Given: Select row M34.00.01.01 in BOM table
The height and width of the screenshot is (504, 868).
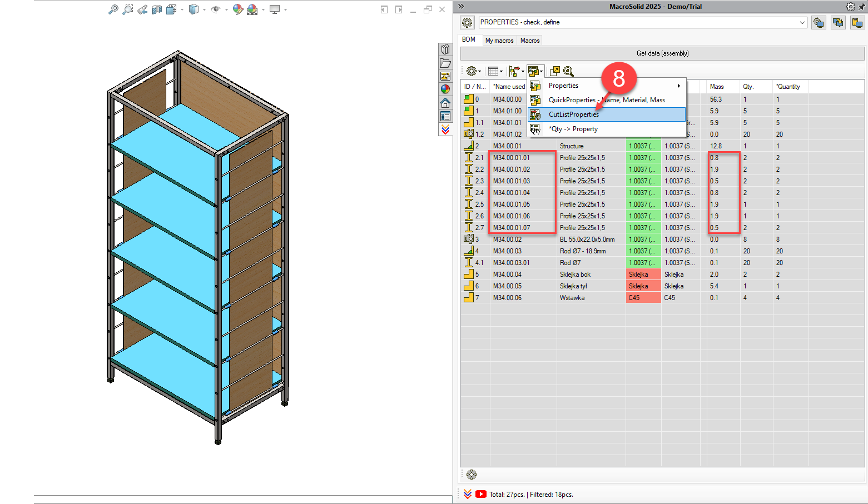Looking at the screenshot, I should tap(662, 158).
